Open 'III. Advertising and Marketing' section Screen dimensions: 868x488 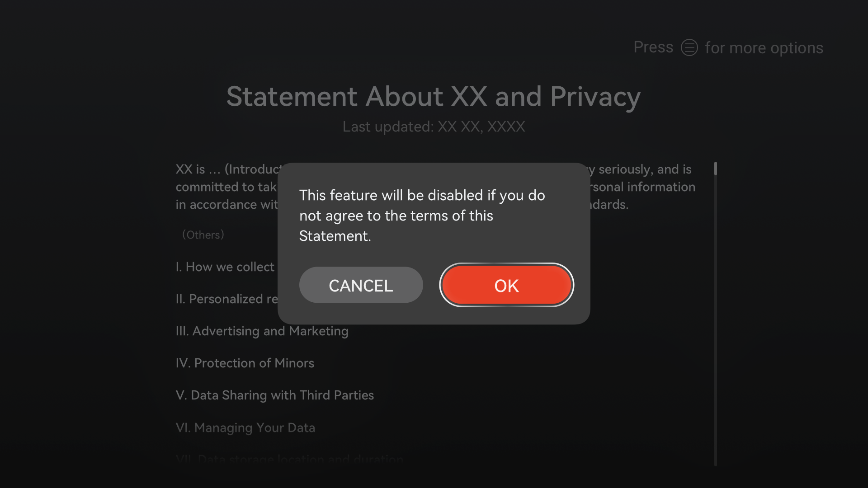point(262,331)
